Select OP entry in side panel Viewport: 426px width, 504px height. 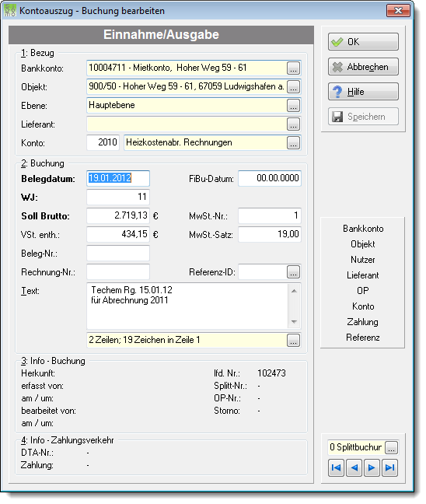[x=363, y=291]
